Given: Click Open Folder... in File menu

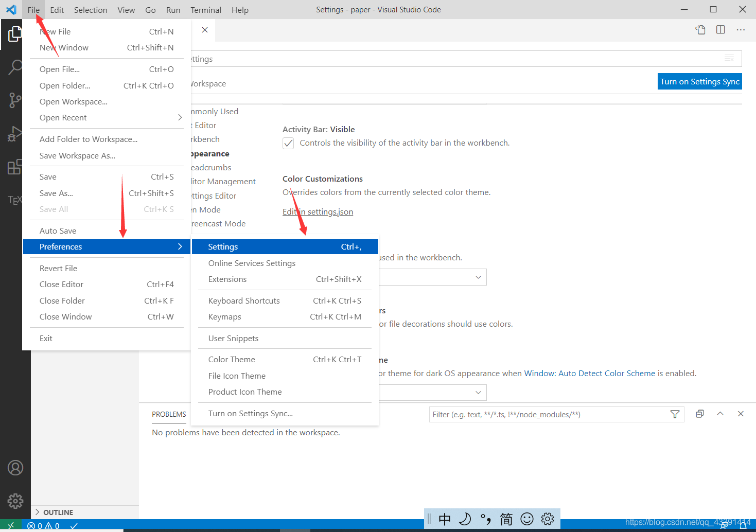Looking at the screenshot, I should [107, 85].
